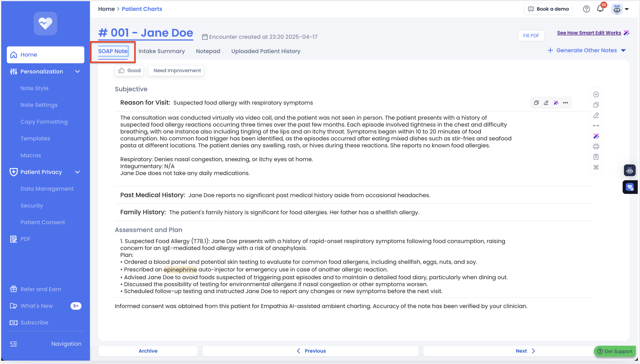Click the plus circle icon in the side toolbar
The width and height of the screenshot is (640, 364).
coord(596,94)
